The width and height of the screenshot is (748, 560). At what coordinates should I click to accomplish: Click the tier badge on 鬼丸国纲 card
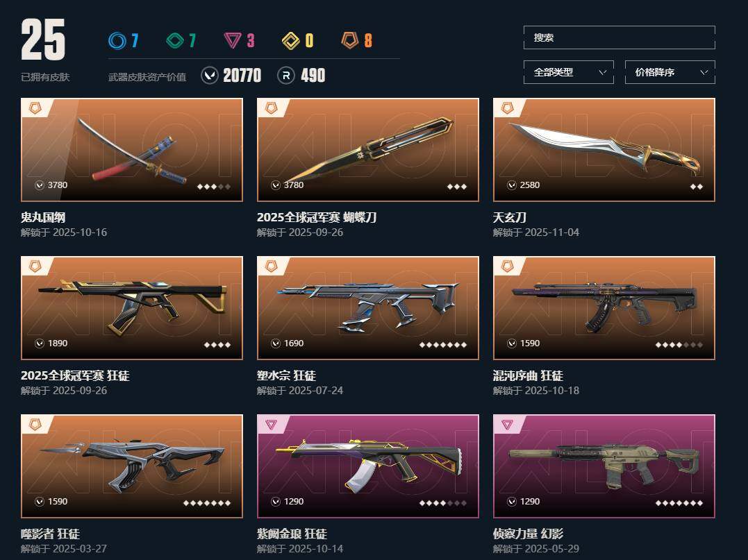35,108
